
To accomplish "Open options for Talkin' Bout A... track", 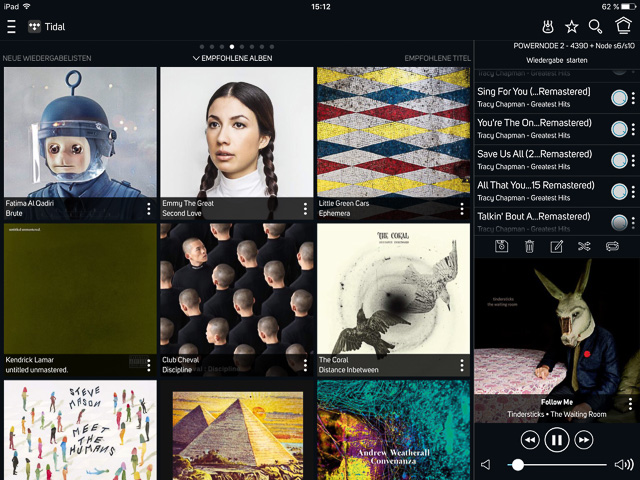I will click(633, 223).
